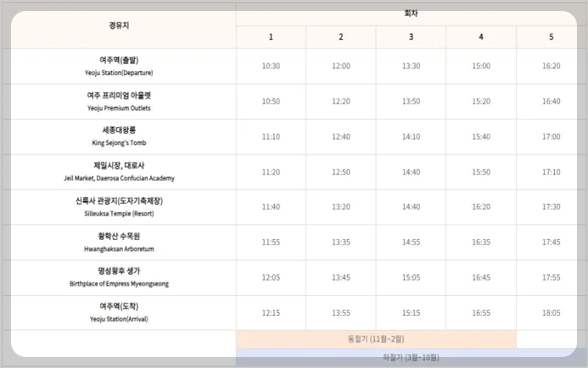This screenshot has width=588, height=368.
Task: Select the 16:45 Empress Myeongseong birthplace time
Action: click(x=481, y=277)
